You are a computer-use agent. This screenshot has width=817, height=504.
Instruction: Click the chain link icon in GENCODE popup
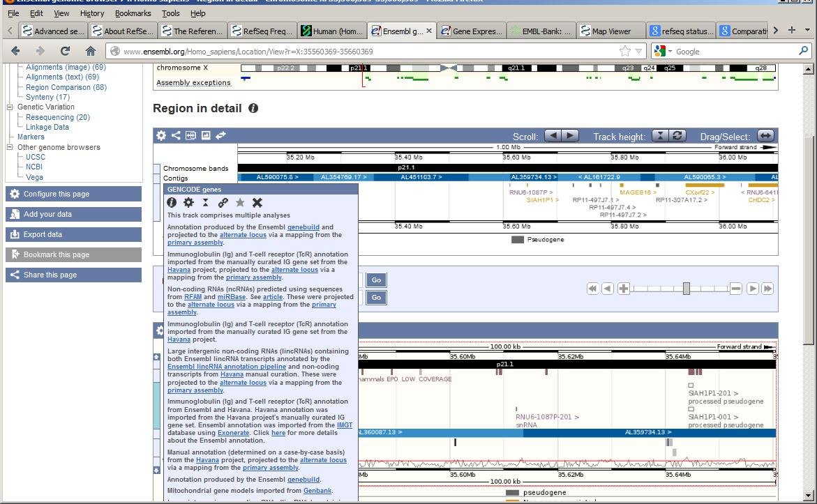(223, 203)
